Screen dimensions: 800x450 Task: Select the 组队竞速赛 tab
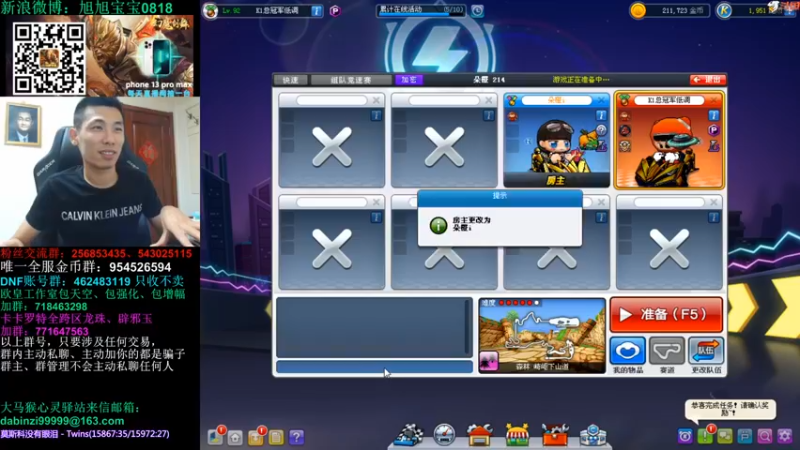(x=351, y=80)
